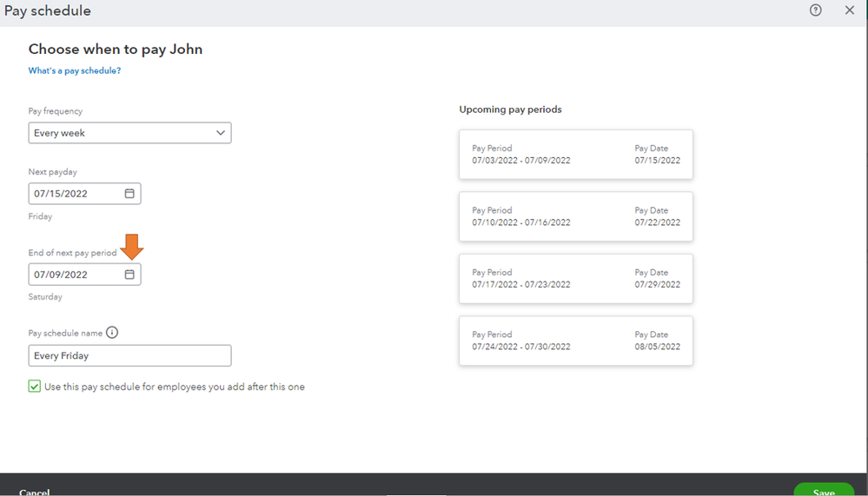
Task: Select the 08/05/2022 pay date card
Action: click(x=575, y=341)
